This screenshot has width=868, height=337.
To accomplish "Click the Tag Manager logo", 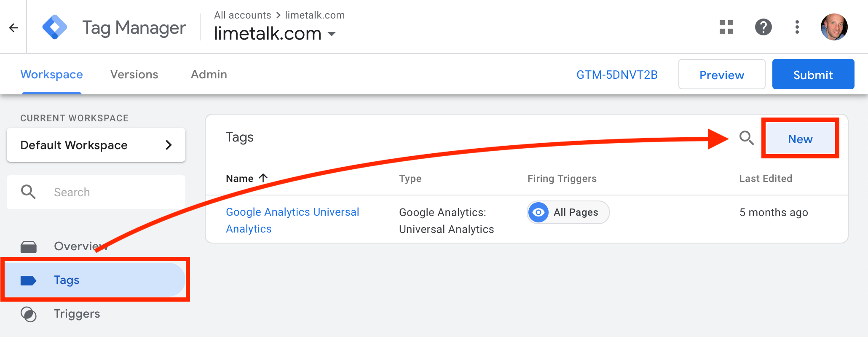I will 55,27.
